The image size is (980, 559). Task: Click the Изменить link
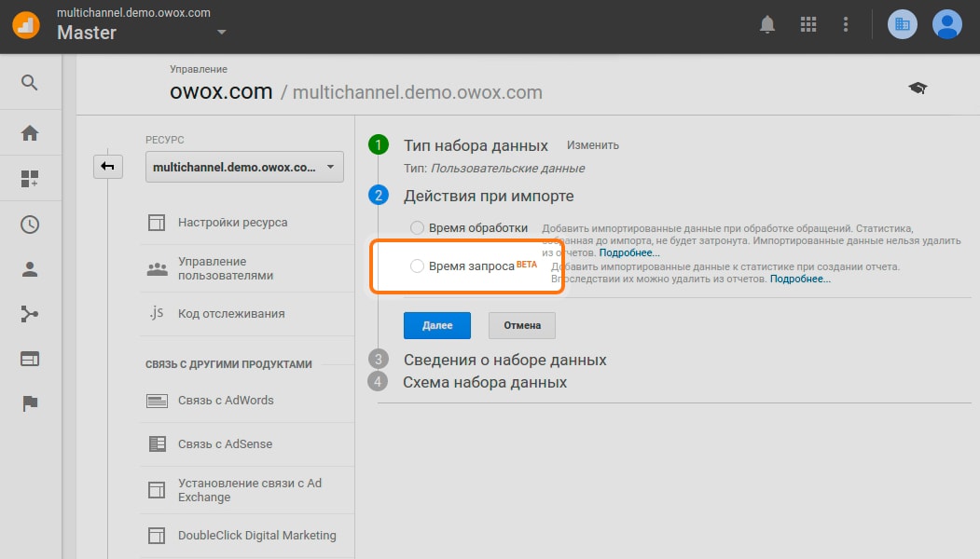pyautogui.click(x=592, y=145)
